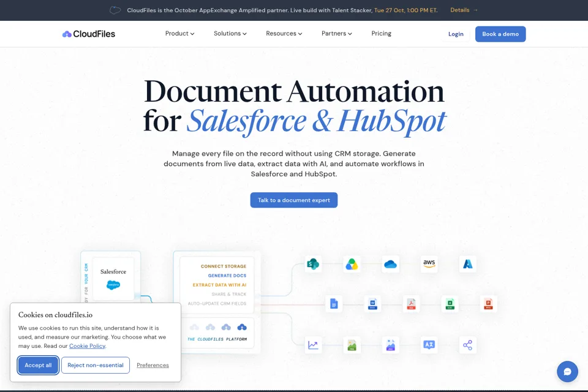Open the Details link in the announcement bar

tap(464, 10)
